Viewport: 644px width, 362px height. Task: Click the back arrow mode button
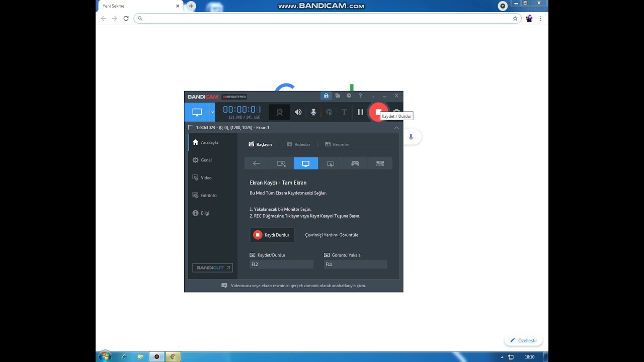coord(257,163)
